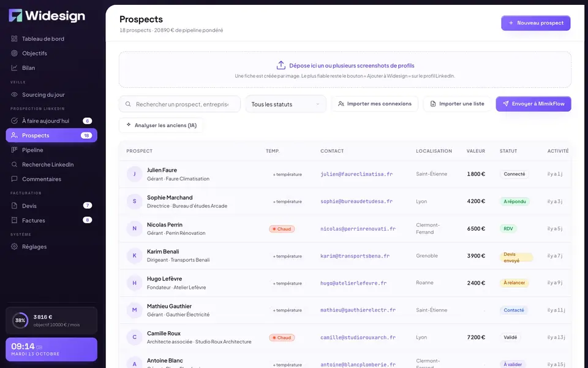Viewport: 588px width, 368px height.
Task: Click the Validé status badge
Action: point(510,337)
